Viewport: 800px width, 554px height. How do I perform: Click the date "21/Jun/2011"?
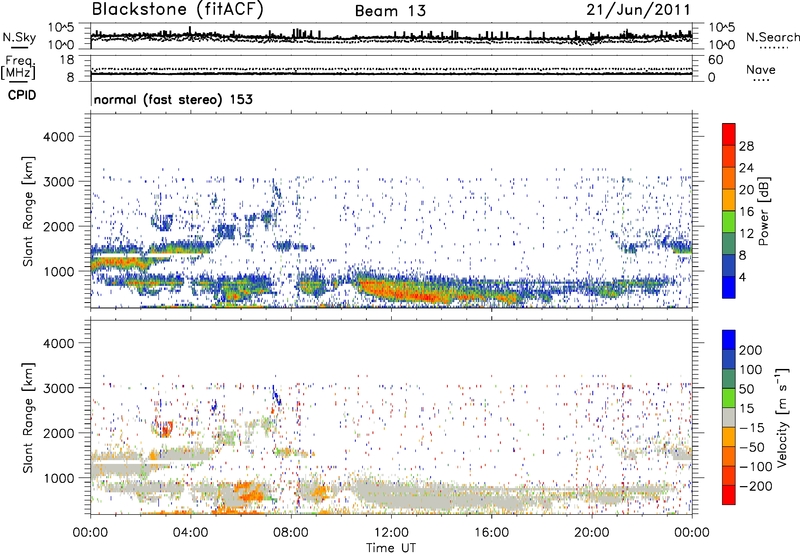coord(638,9)
